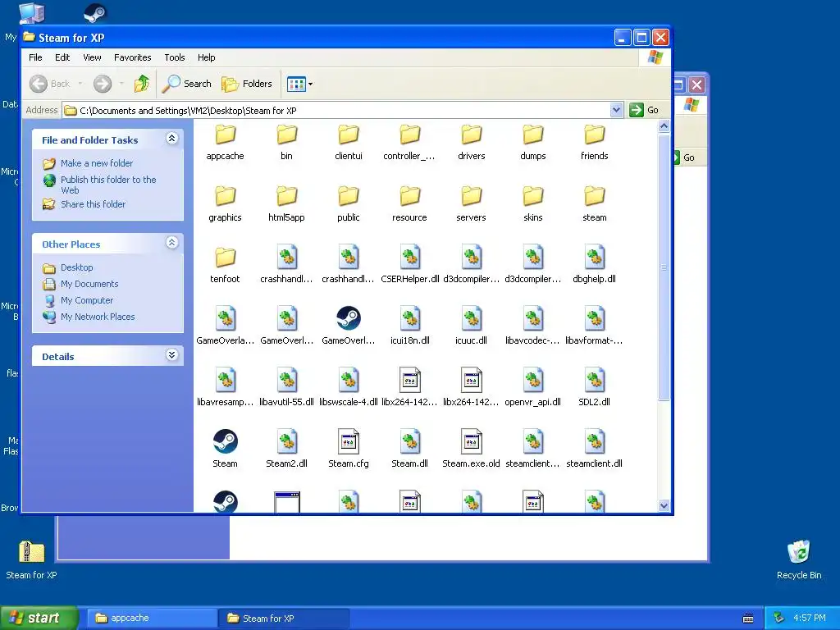
Task: Select the Steam.exe.old file
Action: (x=472, y=450)
